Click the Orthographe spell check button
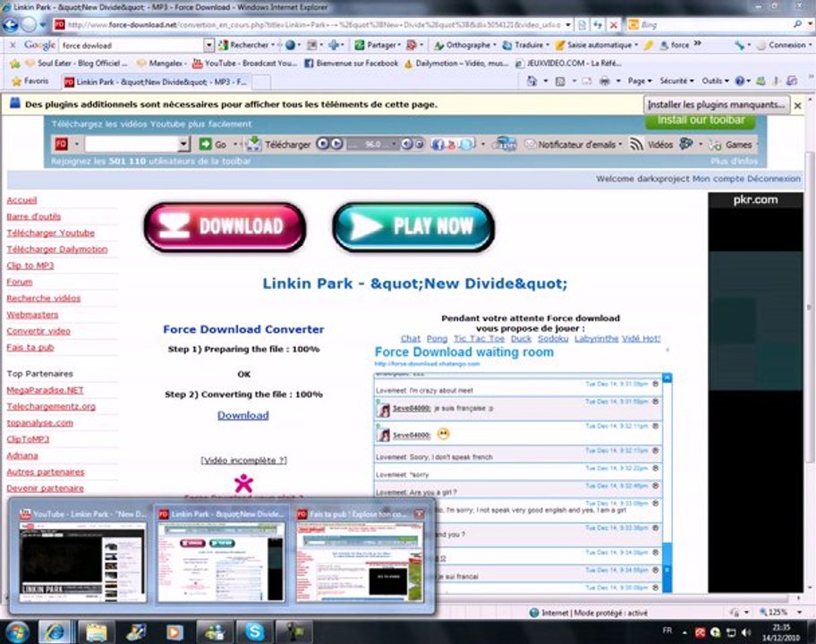Screen dimensions: 816x644 (x=464, y=46)
